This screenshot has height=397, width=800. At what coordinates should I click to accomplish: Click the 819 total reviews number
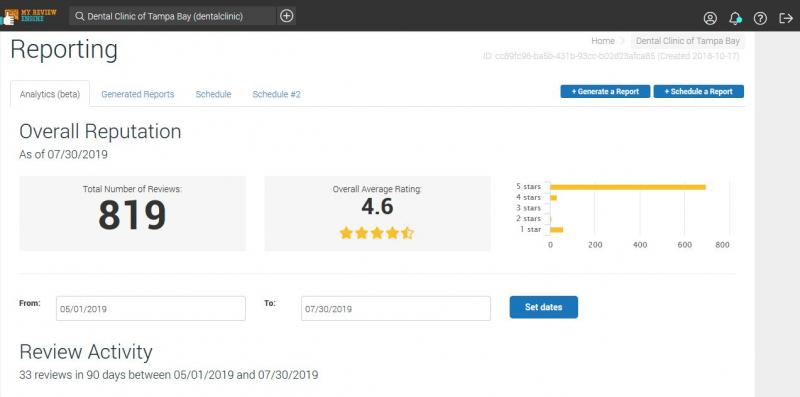[x=132, y=215]
